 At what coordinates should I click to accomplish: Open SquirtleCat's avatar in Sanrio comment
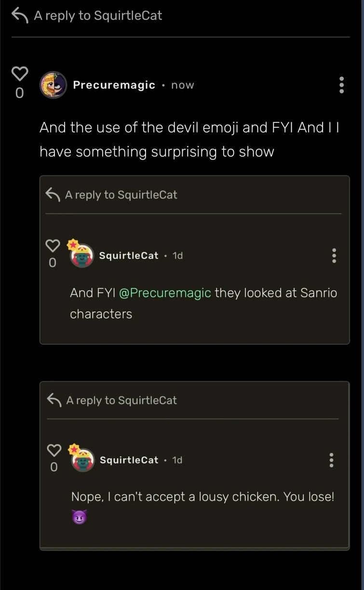click(x=82, y=256)
